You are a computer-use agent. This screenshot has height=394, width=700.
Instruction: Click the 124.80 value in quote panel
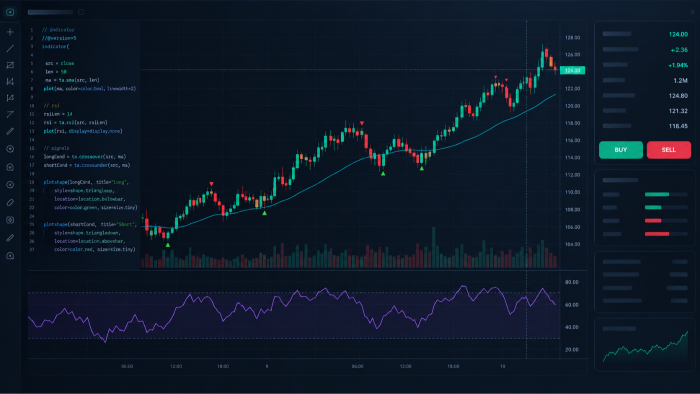678,96
